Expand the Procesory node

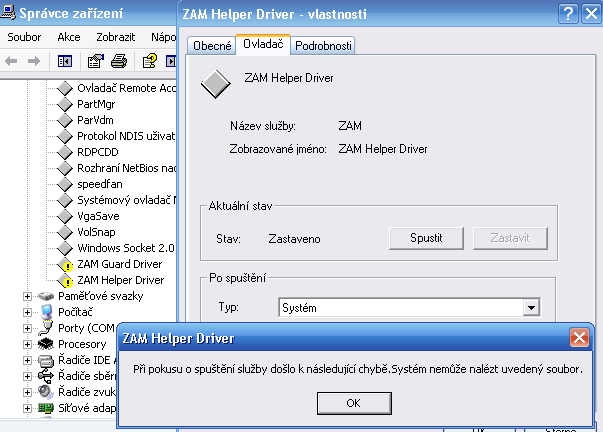(27, 344)
